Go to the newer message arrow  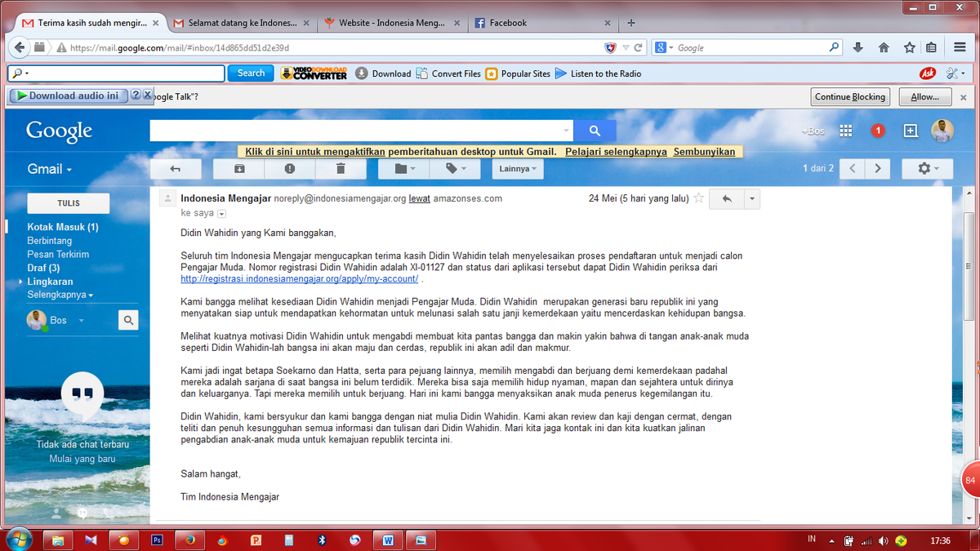coord(852,169)
